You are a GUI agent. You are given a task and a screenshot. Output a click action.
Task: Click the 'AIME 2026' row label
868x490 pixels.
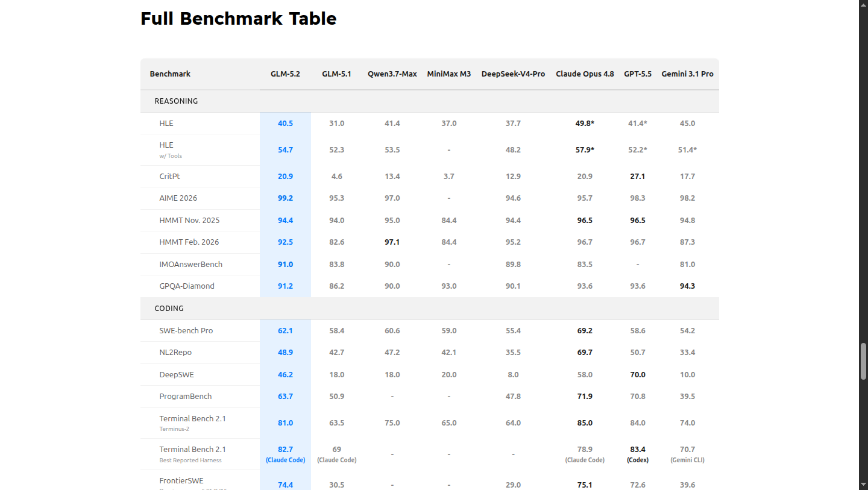pyautogui.click(x=178, y=198)
